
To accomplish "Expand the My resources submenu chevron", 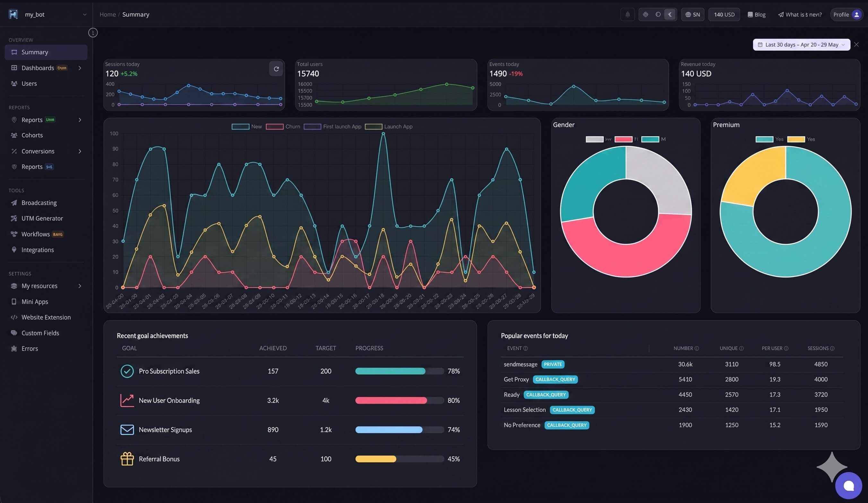I will pos(80,286).
